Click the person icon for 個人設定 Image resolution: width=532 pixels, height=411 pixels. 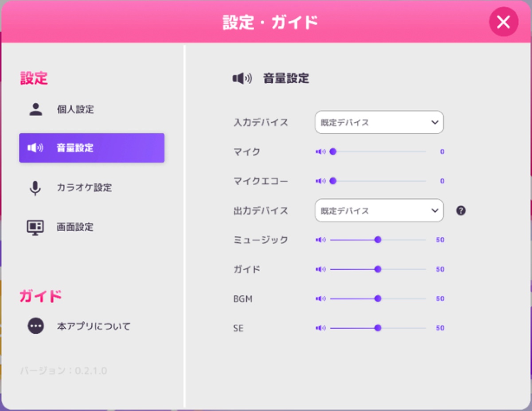tap(35, 109)
